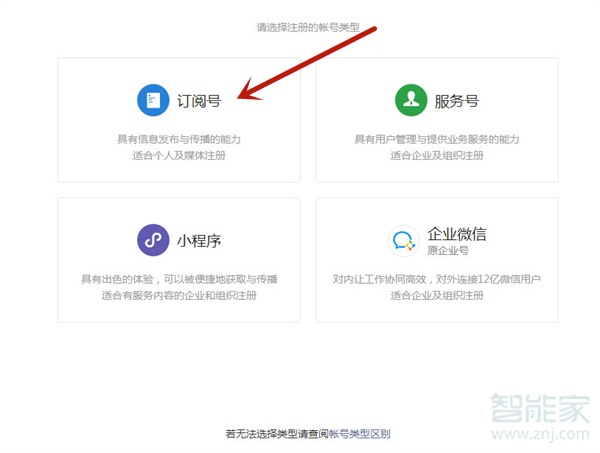This screenshot has width=600, height=453.
Task: Select the 企业微信 title label
Action: [457, 235]
